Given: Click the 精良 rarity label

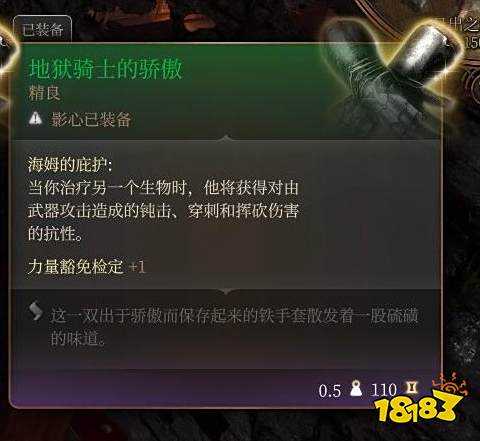Looking at the screenshot, I should (x=44, y=93).
